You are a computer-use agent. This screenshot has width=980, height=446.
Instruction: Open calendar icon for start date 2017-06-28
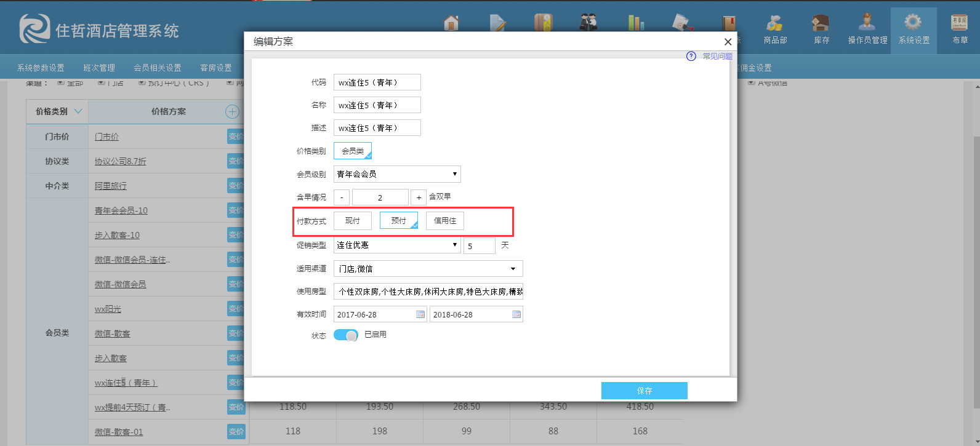coord(420,314)
